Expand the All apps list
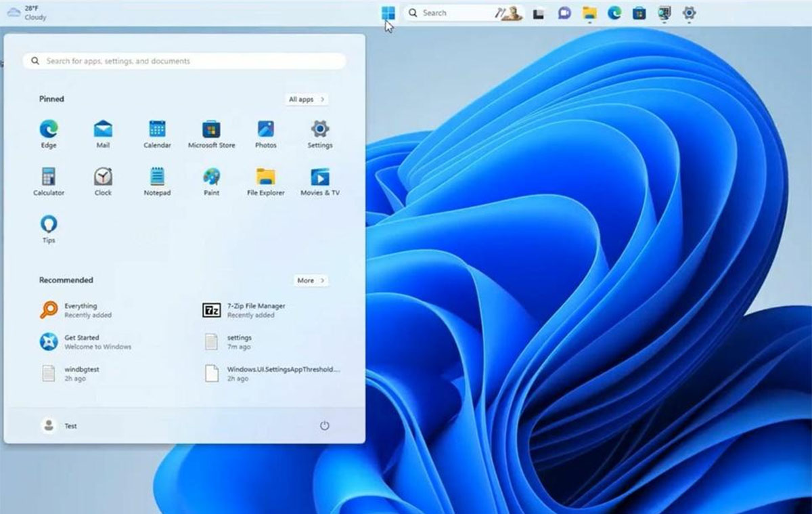This screenshot has height=514, width=812. click(307, 99)
